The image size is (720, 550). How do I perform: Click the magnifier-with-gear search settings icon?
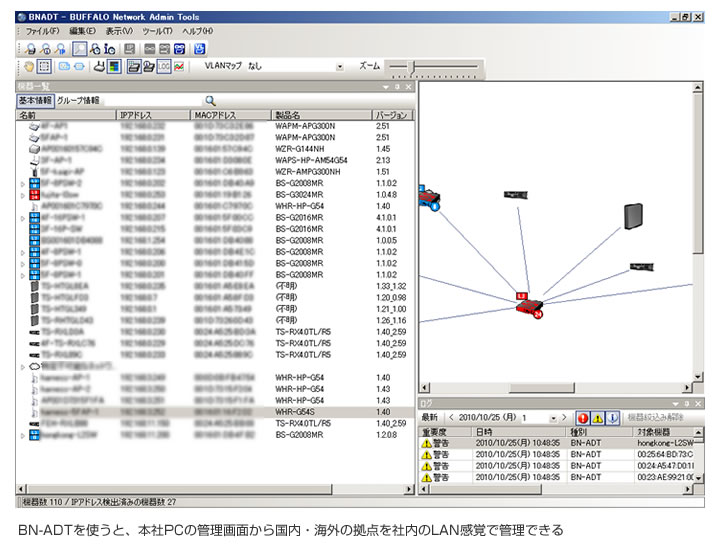[96, 49]
